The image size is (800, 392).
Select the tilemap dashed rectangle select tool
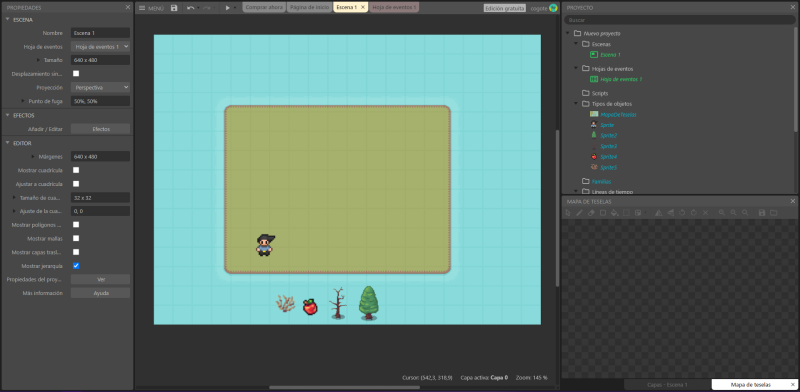coord(626,212)
